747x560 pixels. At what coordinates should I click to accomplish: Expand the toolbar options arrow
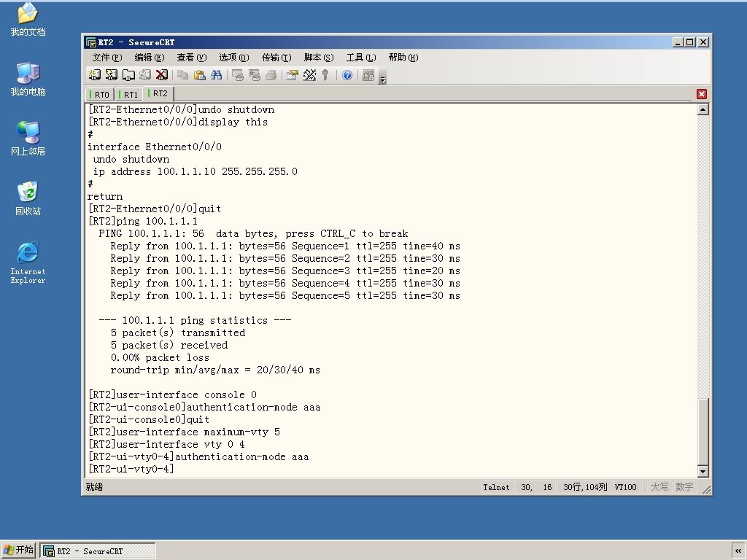tap(382, 77)
